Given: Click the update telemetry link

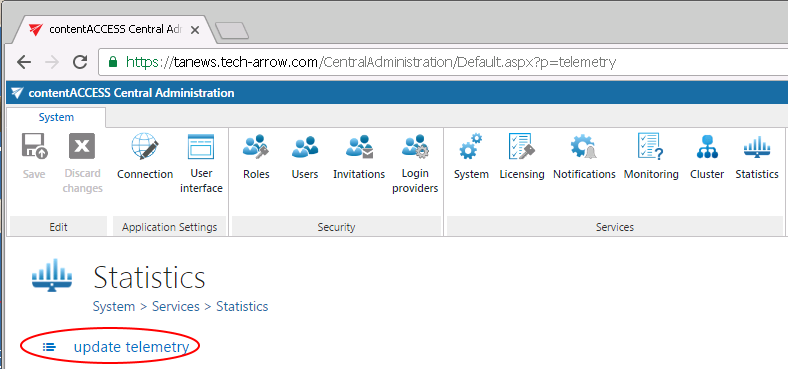Looking at the screenshot, I should pyautogui.click(x=131, y=347).
